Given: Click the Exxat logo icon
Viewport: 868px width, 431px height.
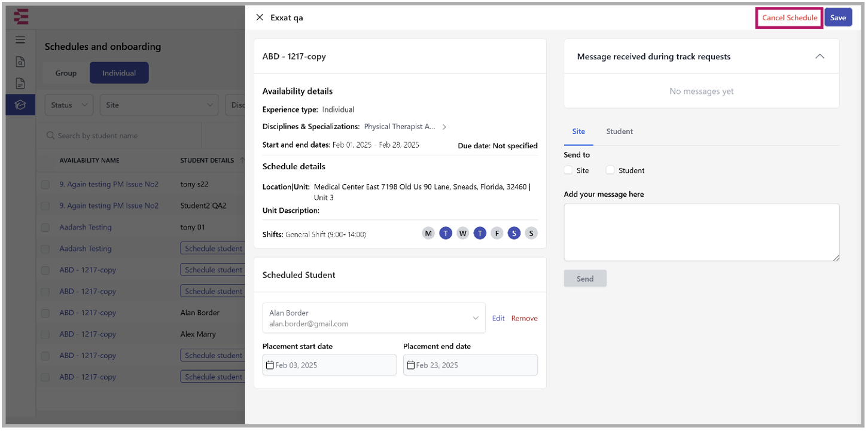Looking at the screenshot, I should coord(21,17).
